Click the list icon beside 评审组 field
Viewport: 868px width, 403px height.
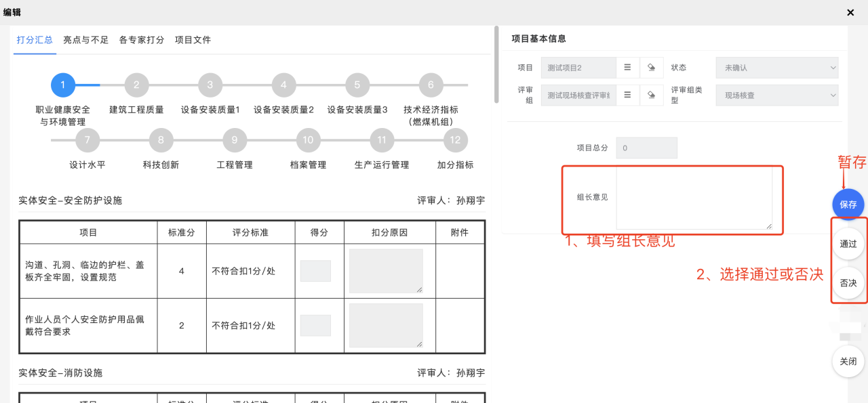[627, 96]
